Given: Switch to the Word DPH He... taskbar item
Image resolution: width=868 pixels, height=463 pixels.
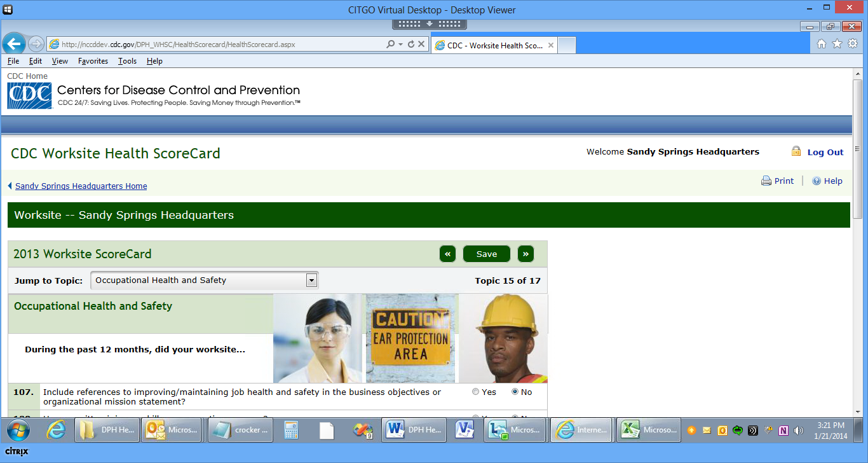Looking at the screenshot, I should click(413, 430).
